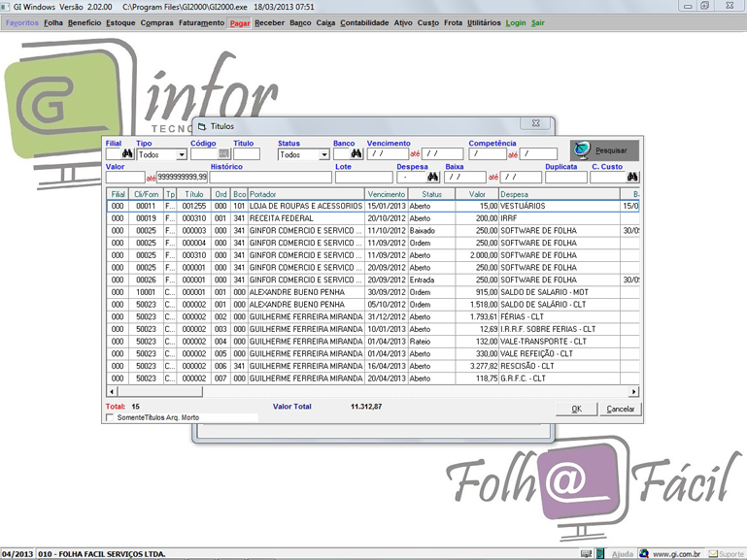Click the Filial binoculars search icon
This screenshot has height=560, width=747.
(127, 153)
